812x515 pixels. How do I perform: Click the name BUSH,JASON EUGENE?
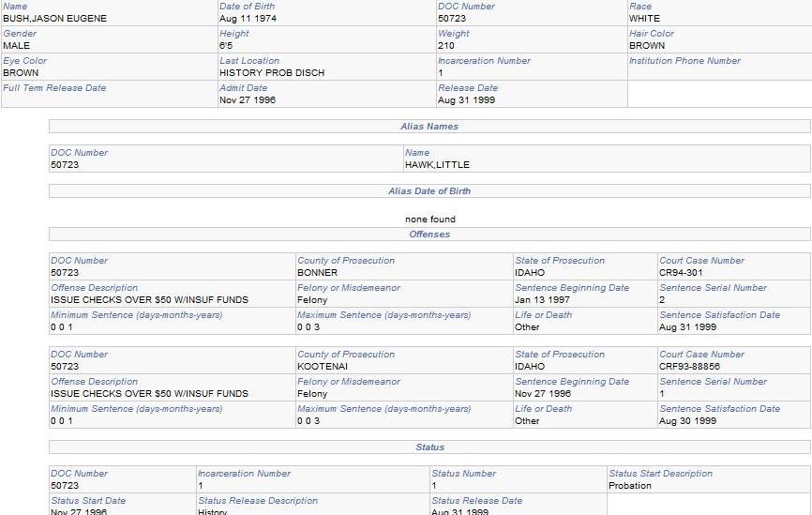point(55,19)
